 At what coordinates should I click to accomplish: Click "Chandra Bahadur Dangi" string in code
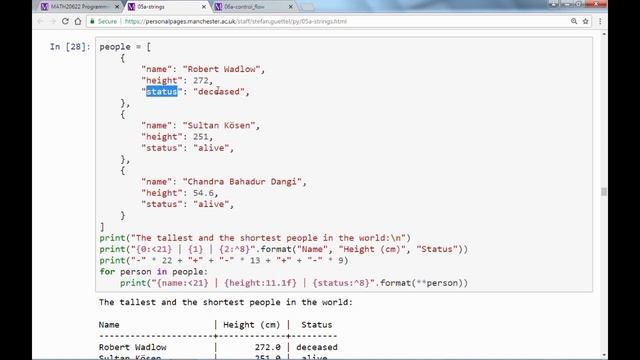click(x=242, y=182)
